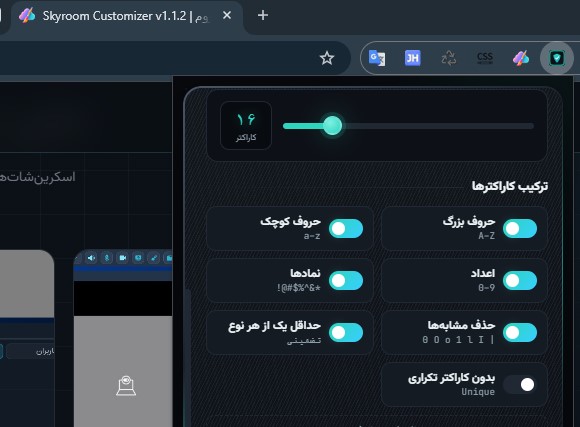The image size is (580, 427).
Task: Select the Skyroom Customizer v1.1.2 tab
Action: [x=126, y=16]
